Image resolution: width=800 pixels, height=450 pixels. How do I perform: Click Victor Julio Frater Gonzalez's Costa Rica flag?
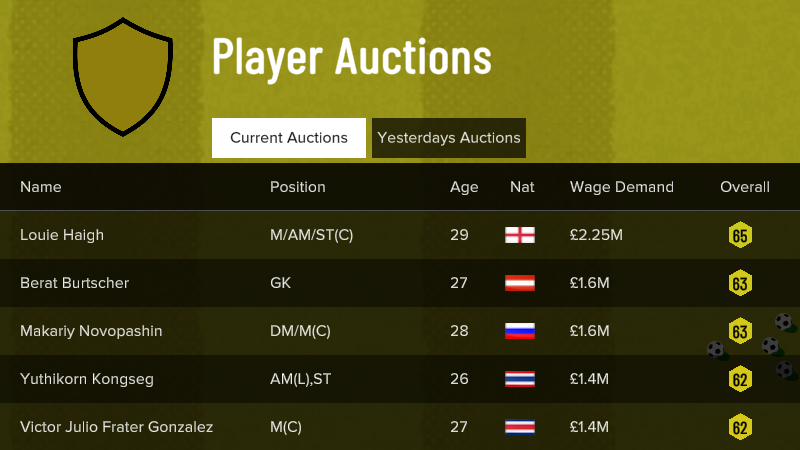(520, 427)
